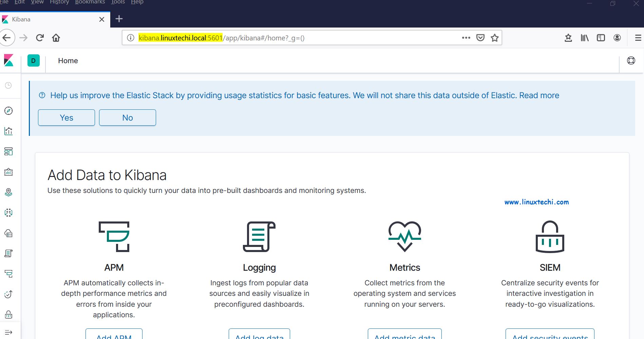Open Discover using the compass icon
644x339 pixels.
point(8,111)
